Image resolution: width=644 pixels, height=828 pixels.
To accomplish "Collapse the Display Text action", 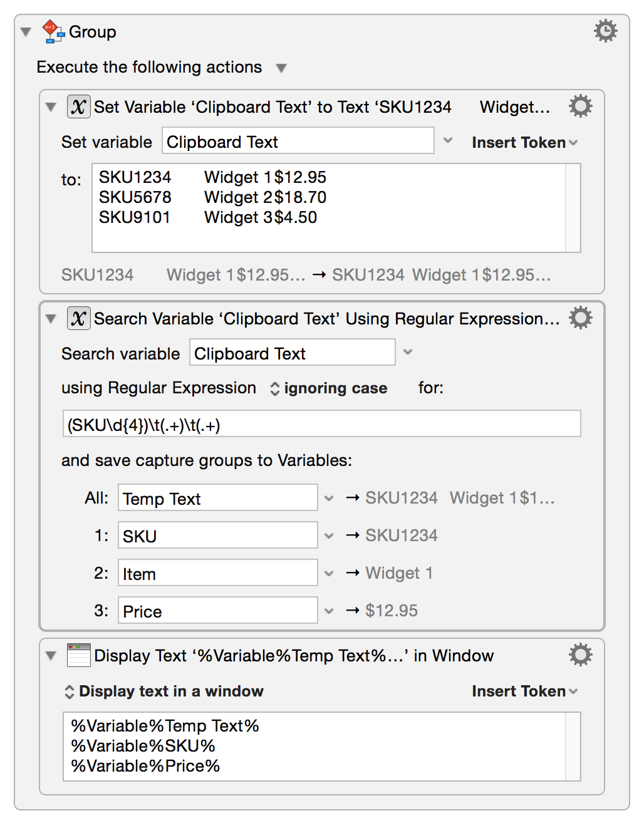I will coord(51,656).
